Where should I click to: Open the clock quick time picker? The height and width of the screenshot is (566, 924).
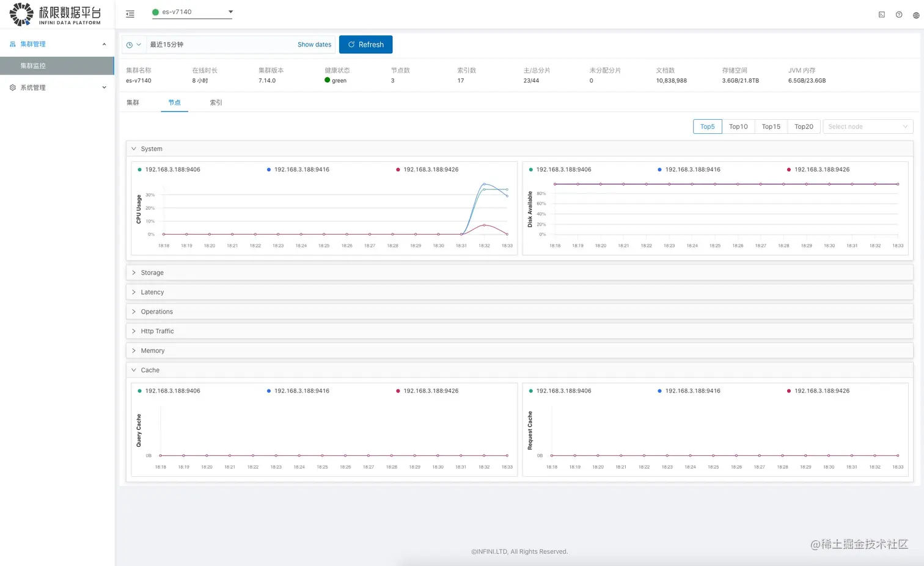tap(133, 45)
